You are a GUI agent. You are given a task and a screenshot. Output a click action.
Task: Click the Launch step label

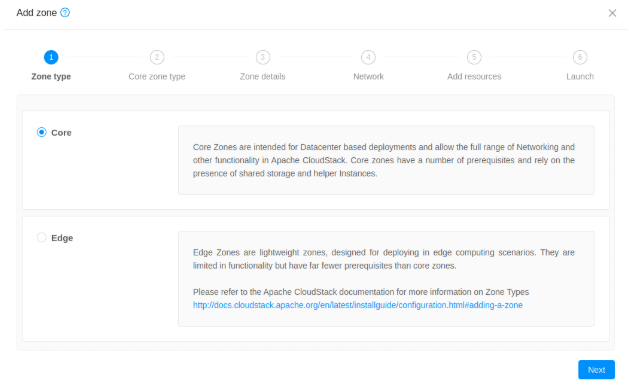click(x=580, y=77)
